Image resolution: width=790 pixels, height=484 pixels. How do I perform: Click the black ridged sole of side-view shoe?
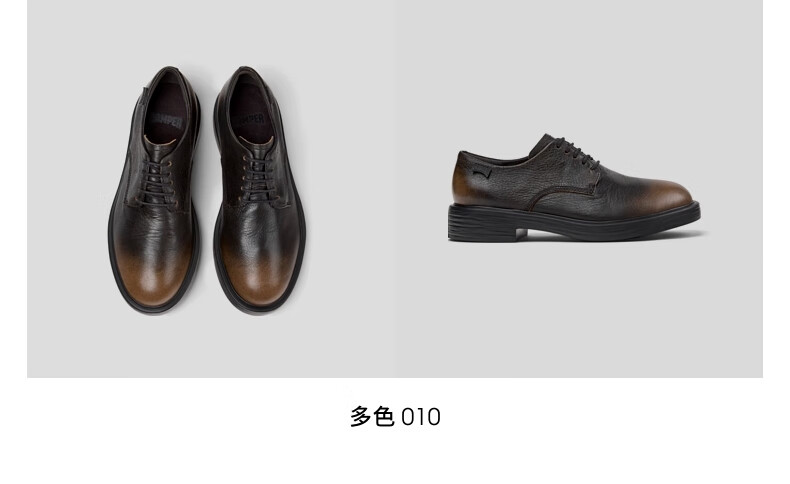tap(574, 220)
